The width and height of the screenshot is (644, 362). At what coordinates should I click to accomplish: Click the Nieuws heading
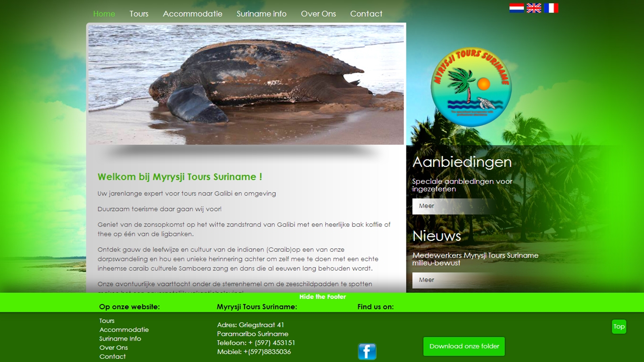437,236
